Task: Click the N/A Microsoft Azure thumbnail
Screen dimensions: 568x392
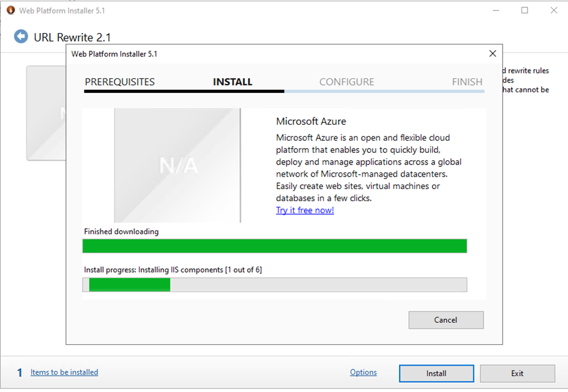Action: pos(177,165)
